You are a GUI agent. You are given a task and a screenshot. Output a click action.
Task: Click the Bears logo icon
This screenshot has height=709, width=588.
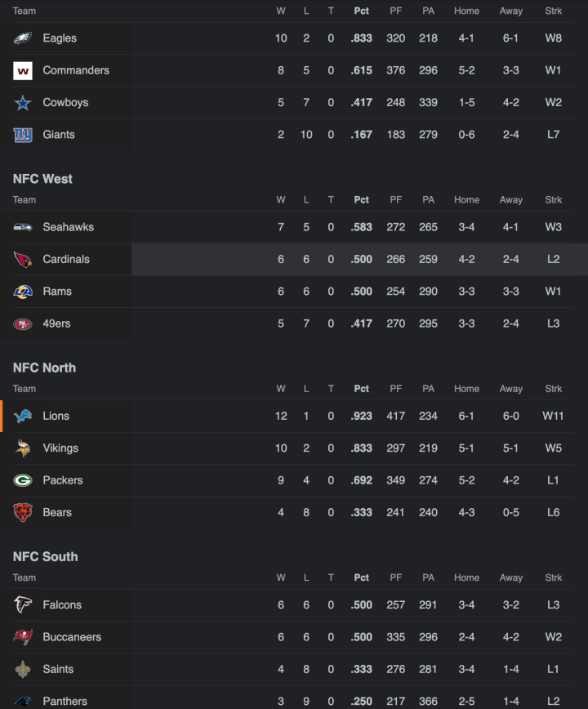coord(23,512)
